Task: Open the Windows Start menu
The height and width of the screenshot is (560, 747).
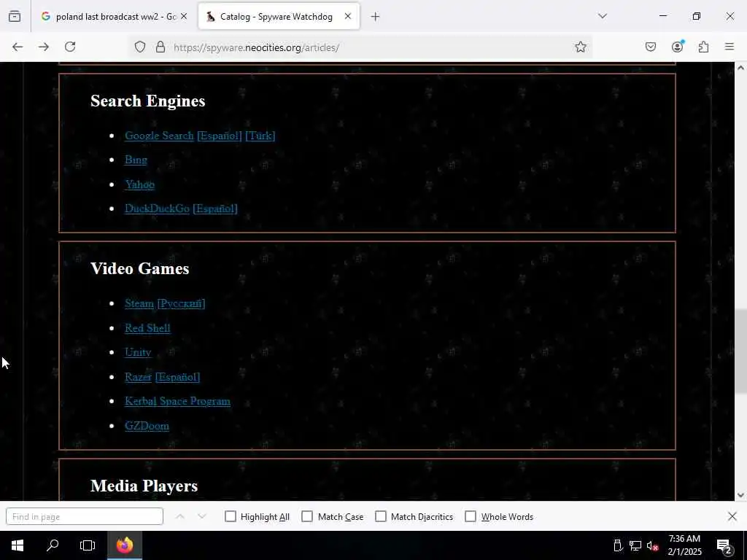Action: coord(18,545)
